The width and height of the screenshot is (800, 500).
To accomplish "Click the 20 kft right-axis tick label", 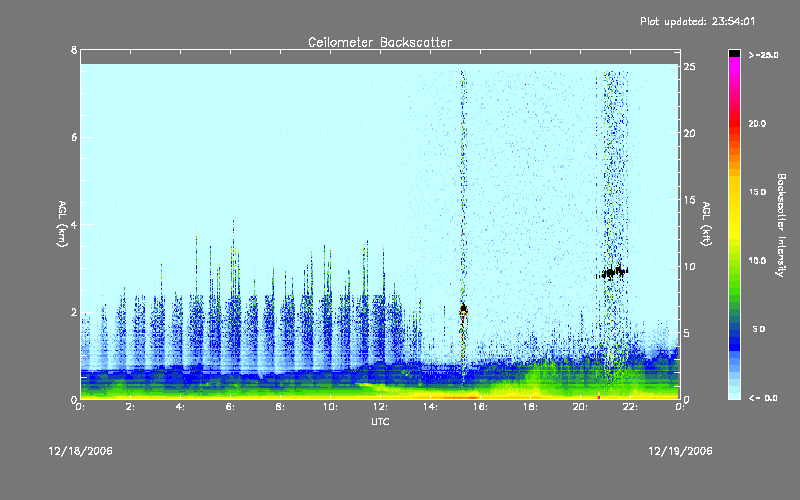I will coord(690,133).
